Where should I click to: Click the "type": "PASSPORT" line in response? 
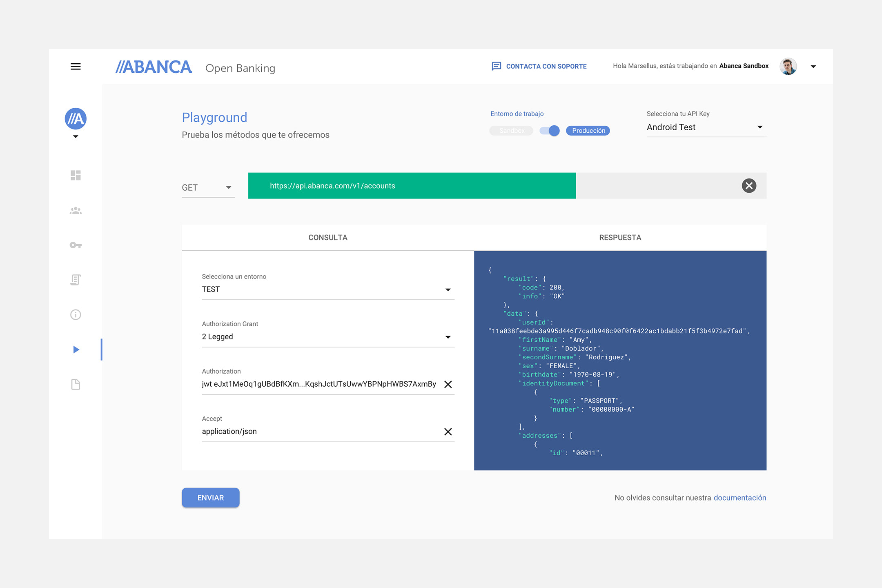click(586, 401)
